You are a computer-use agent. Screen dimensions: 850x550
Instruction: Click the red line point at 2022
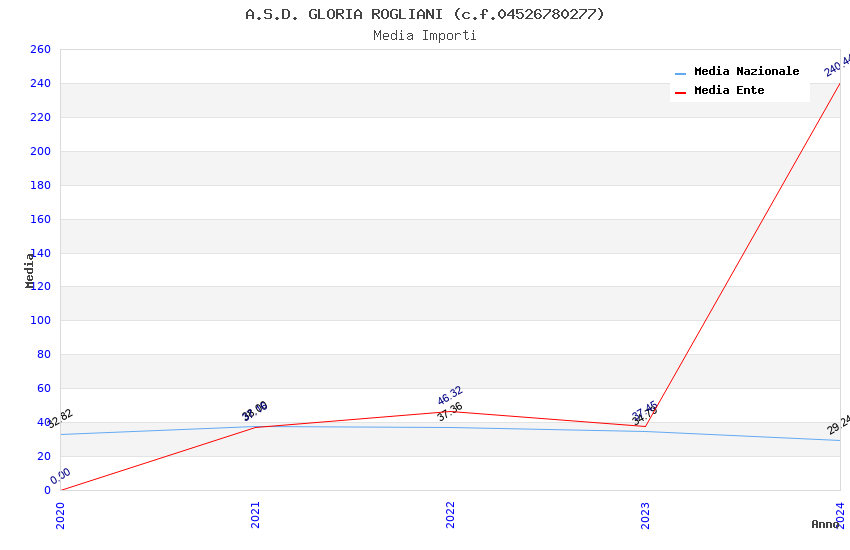click(450, 412)
